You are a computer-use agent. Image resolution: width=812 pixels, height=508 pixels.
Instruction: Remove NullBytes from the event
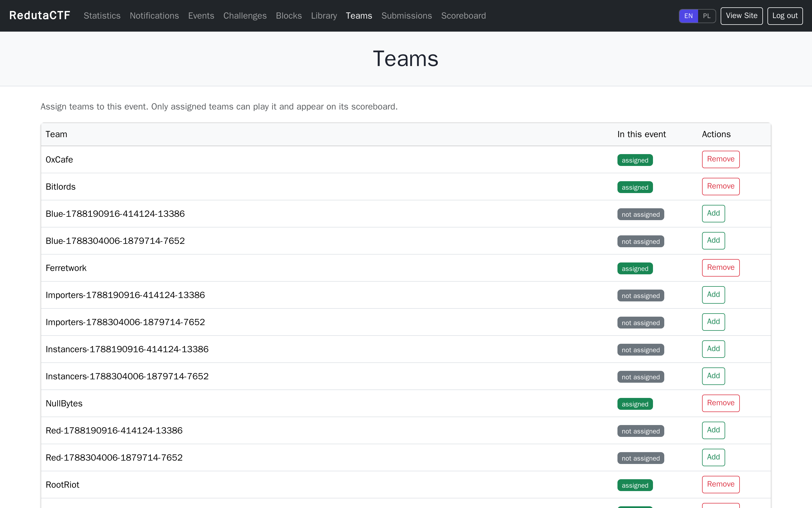pyautogui.click(x=721, y=403)
